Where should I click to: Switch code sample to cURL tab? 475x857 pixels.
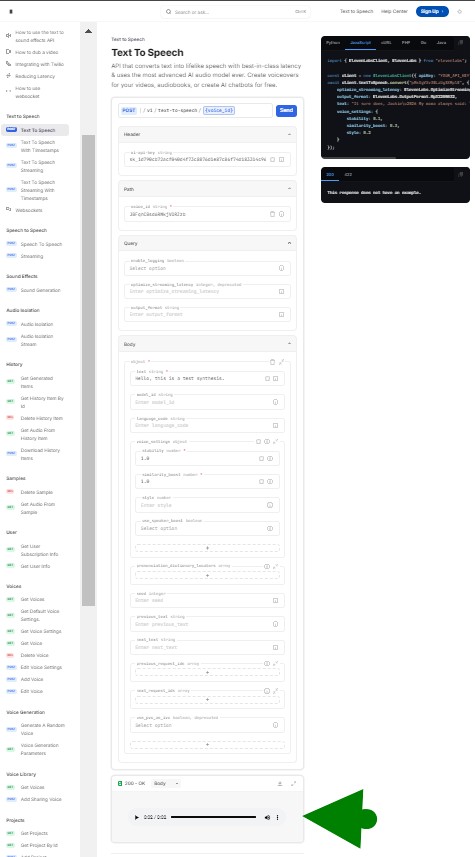pos(386,42)
